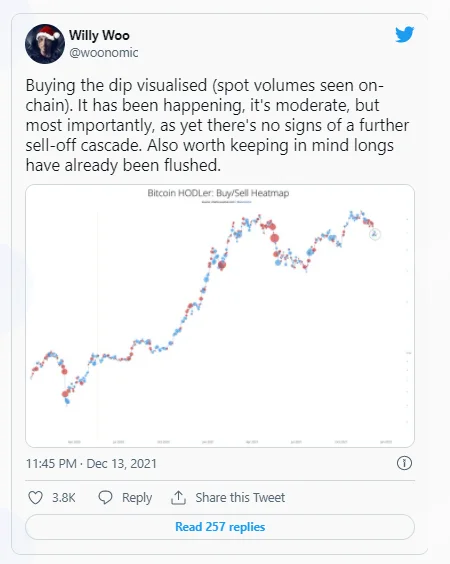Click the largest red sell dot after the first peak
Image resolution: width=450 pixels, height=564 pixels.
274,238
